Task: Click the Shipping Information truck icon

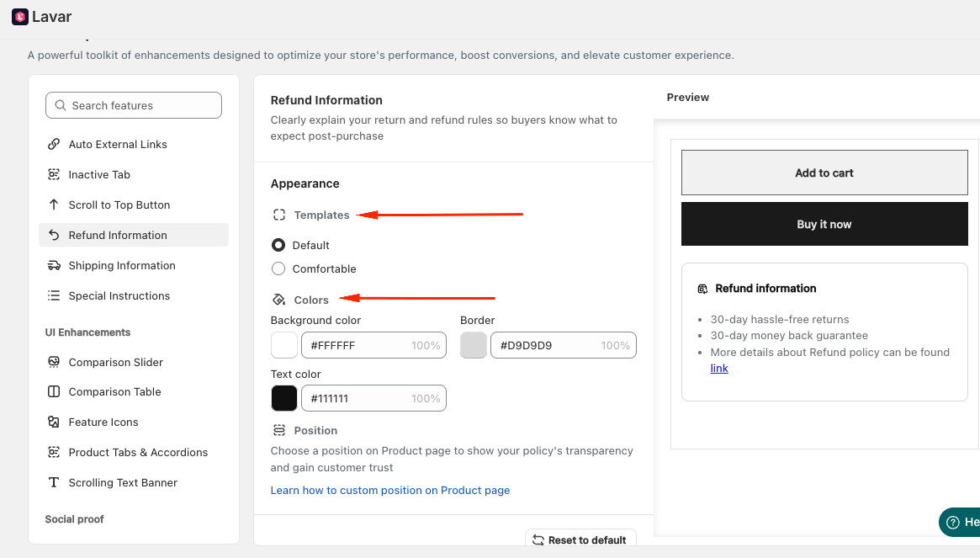Action: 54,265
